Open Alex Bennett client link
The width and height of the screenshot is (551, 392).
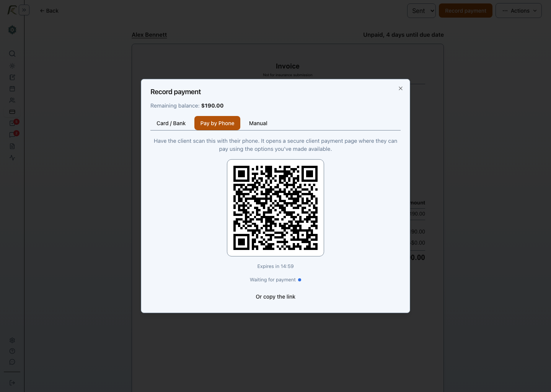(149, 35)
